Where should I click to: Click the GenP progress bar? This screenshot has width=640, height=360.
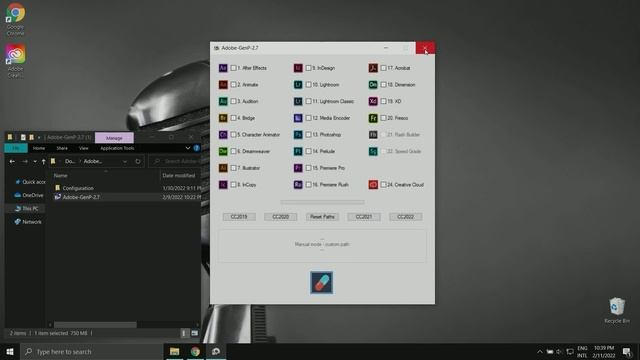tap(322, 202)
